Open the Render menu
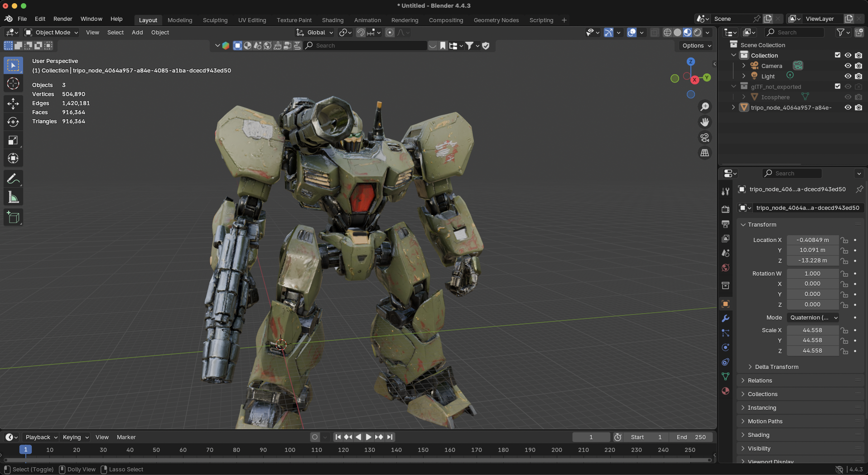This screenshot has width=868, height=475. pos(63,19)
